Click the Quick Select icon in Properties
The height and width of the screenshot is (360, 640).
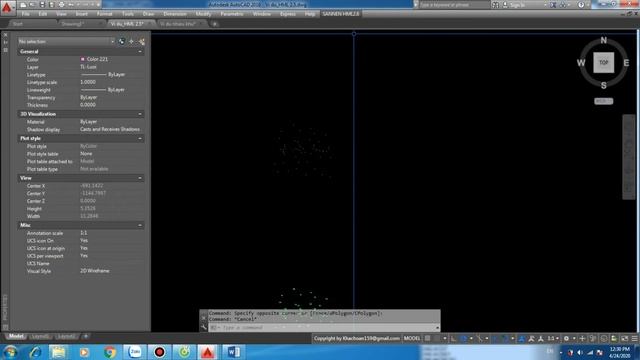[x=142, y=41]
